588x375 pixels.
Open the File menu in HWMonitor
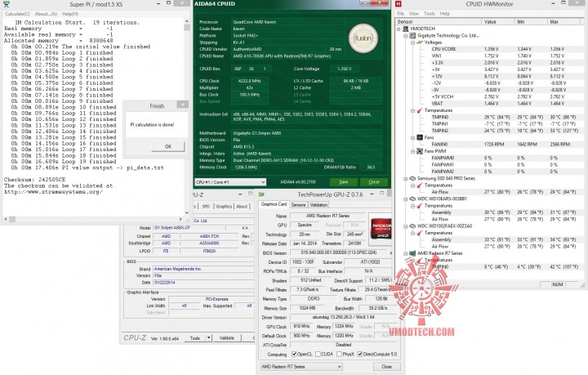coord(401,14)
